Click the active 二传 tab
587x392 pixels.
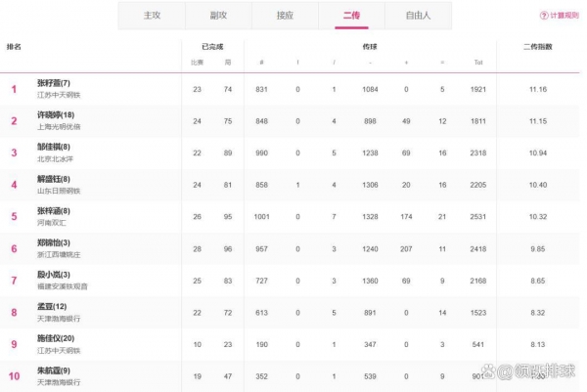[351, 16]
